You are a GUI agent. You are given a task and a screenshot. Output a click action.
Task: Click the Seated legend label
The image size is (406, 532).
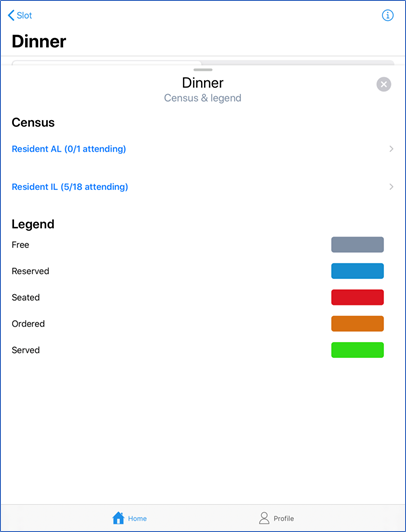pyautogui.click(x=25, y=298)
